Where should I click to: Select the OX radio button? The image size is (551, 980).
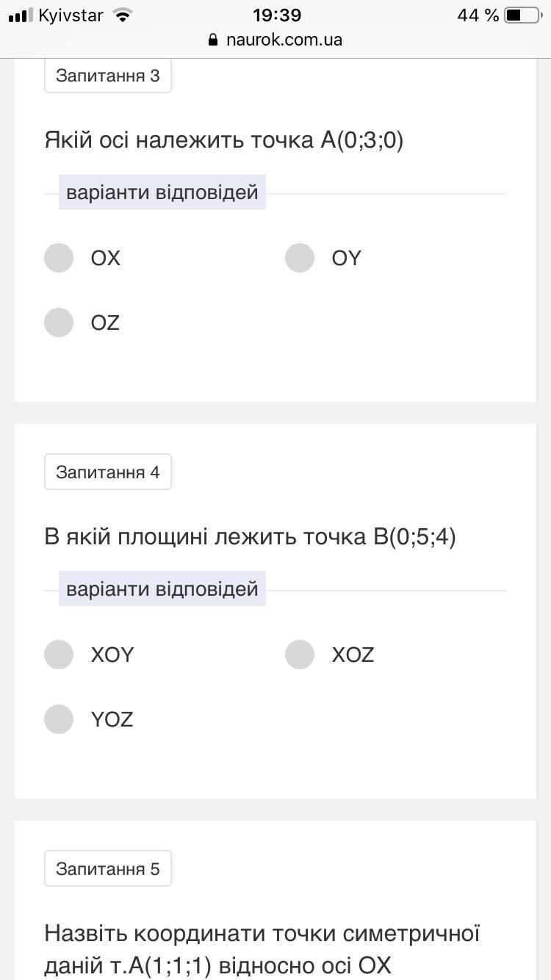click(59, 258)
